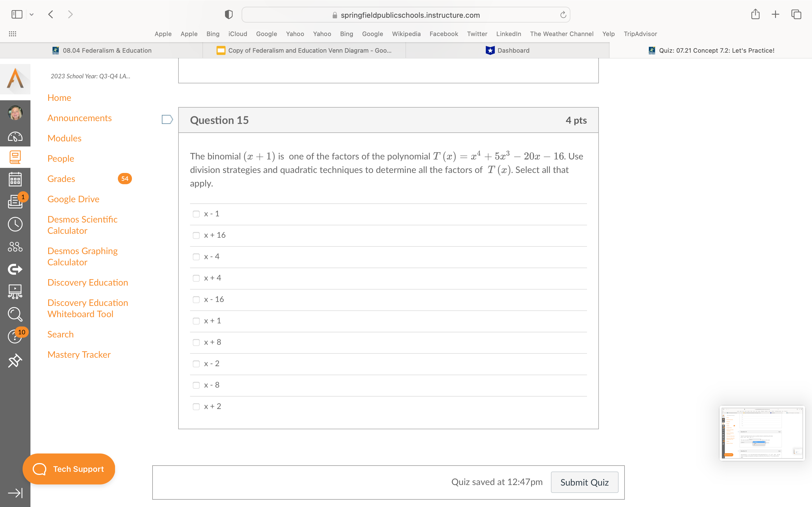
Task: Submit the quiz using Submit button
Action: point(584,482)
